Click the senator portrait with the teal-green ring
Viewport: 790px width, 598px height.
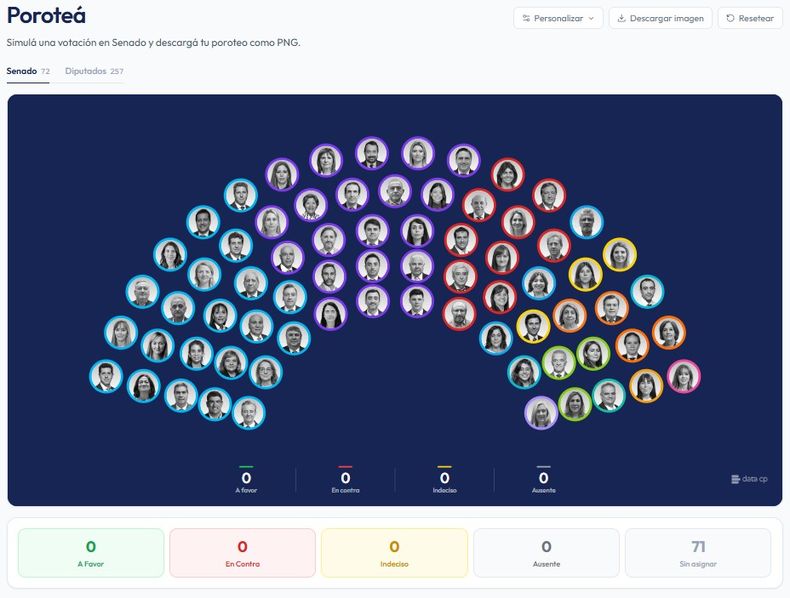point(608,395)
